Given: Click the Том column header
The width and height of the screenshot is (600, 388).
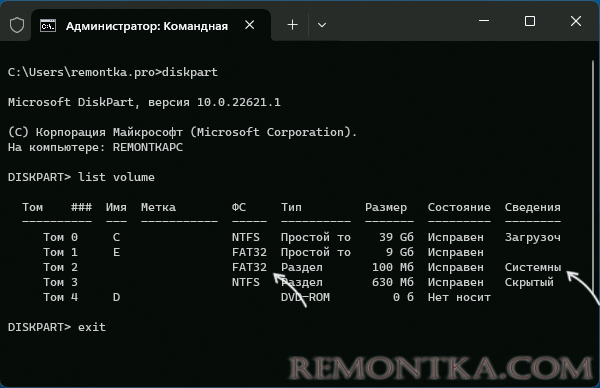Looking at the screenshot, I should [x=33, y=207].
